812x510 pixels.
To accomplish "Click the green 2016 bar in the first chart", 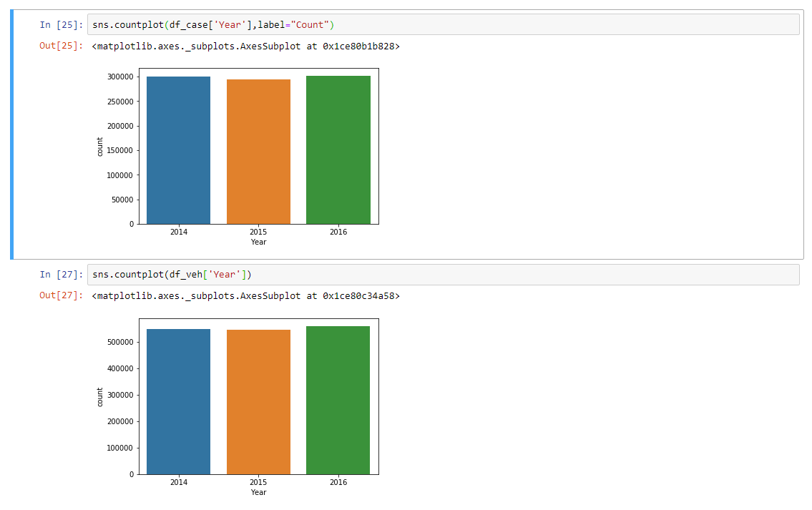I will 338,150.
